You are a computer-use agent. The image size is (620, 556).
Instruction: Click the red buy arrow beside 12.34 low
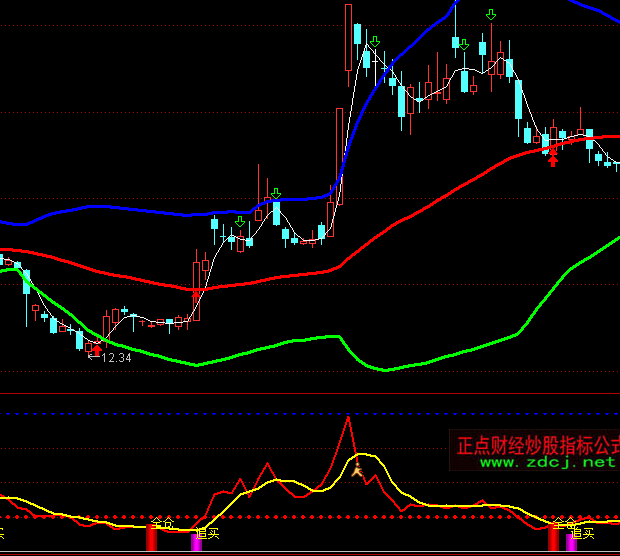click(96, 350)
